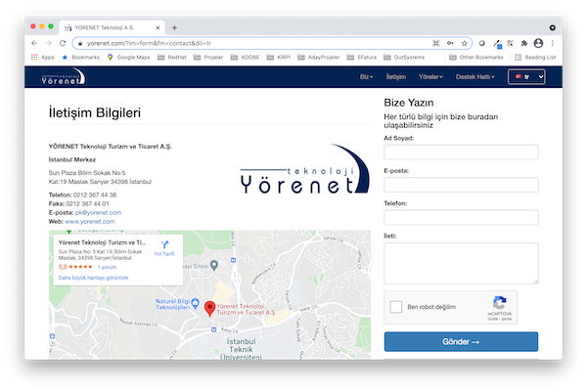Click the large Yörenet teknoloji logo
Image resolution: width=587 pixels, height=392 pixels.
click(x=304, y=169)
